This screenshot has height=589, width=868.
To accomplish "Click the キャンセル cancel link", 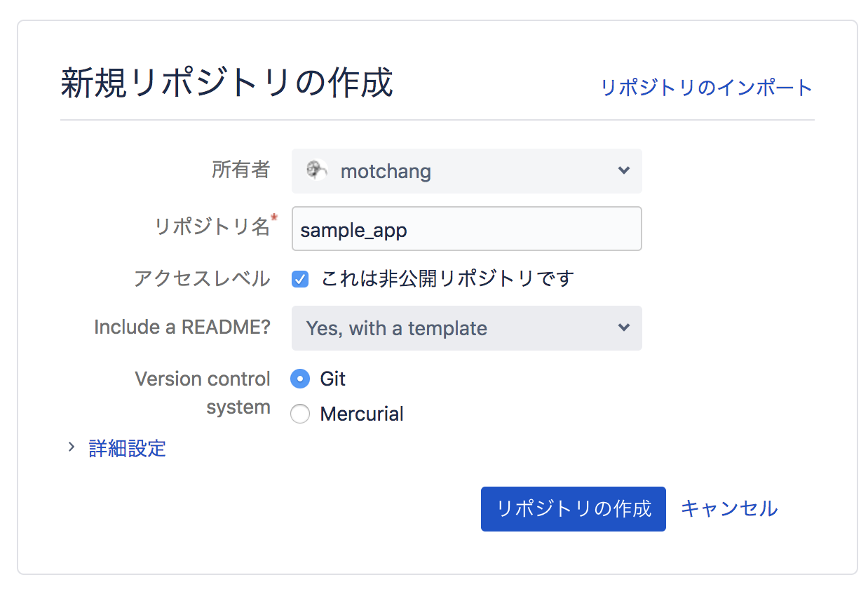I will click(729, 509).
